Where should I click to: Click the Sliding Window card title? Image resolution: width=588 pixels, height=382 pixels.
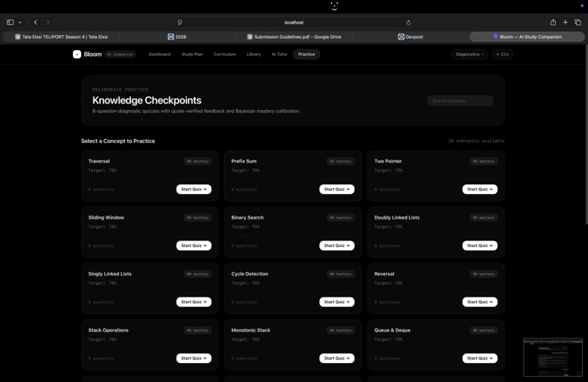[106, 217]
